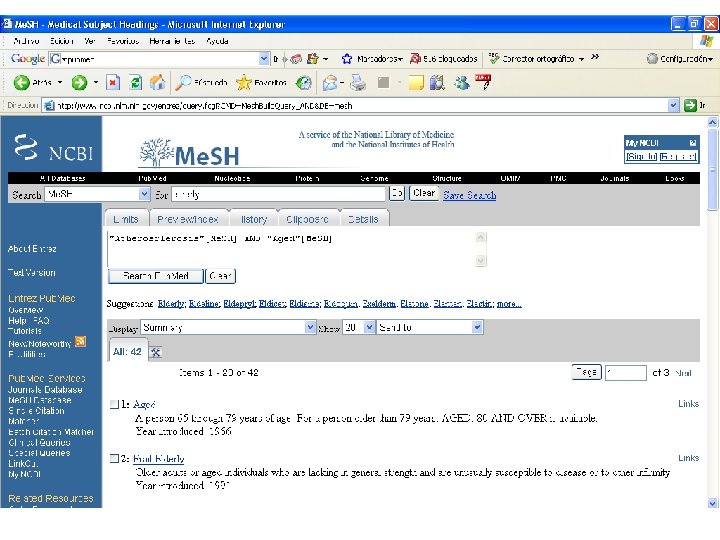Switch to the Details tab
Image resolution: width=720 pixels, height=540 pixels.
coord(363,219)
